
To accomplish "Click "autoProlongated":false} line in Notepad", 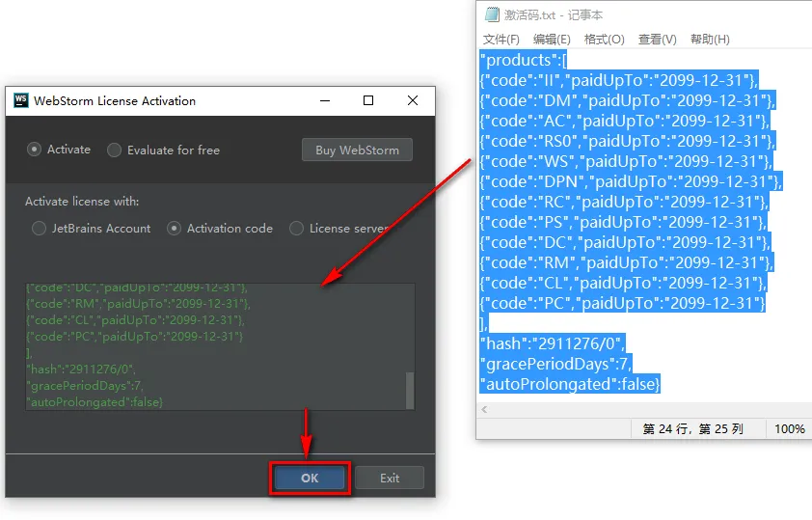I will click(x=570, y=384).
